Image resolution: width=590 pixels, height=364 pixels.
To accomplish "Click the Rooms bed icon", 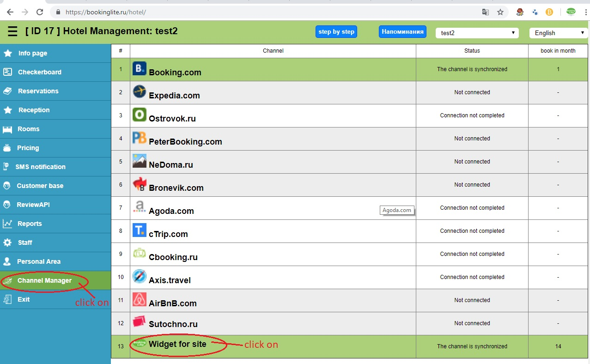I will pos(7,129).
